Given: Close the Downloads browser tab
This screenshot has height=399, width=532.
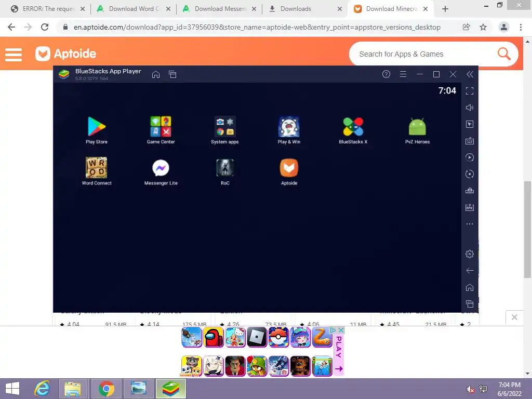Looking at the screenshot, I should (x=340, y=9).
